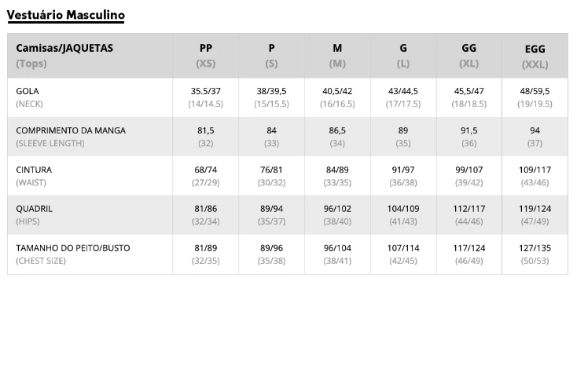Select the QUADRIL (HIPS) row label
The width and height of the screenshot is (588, 369).
(x=90, y=215)
